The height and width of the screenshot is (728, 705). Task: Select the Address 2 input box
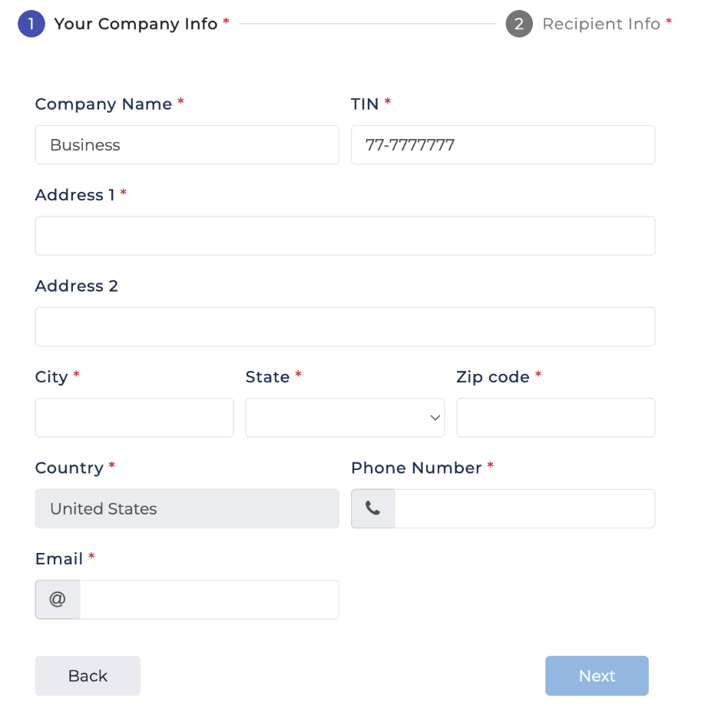coord(345,327)
